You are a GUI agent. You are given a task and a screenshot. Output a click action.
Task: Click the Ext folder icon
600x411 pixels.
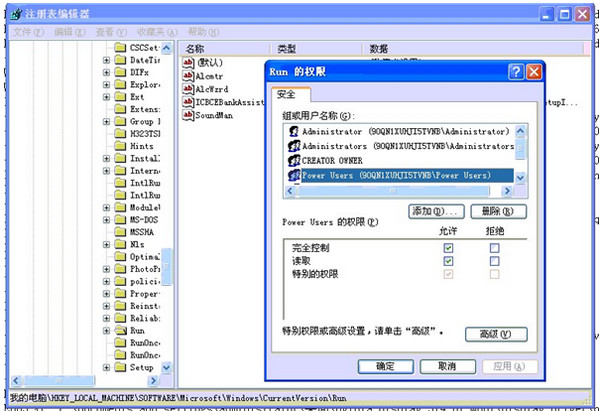click(121, 97)
